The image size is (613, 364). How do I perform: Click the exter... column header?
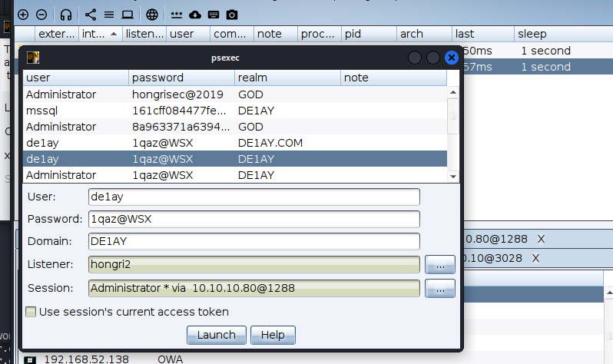point(57,34)
